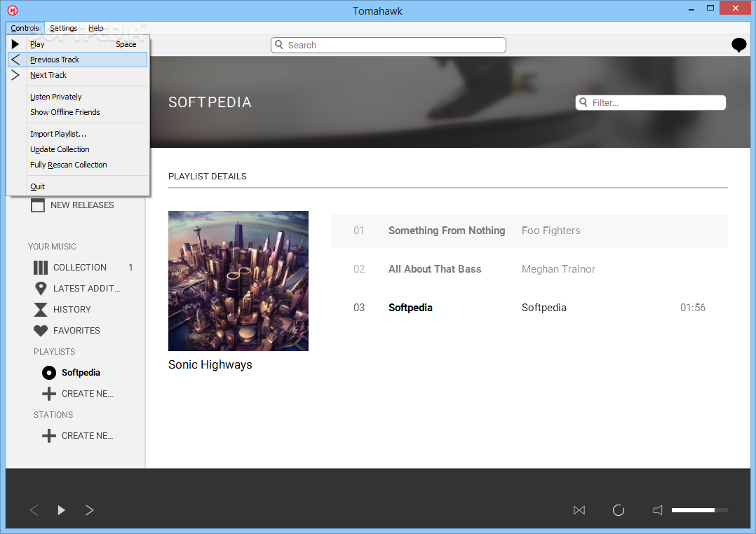Toggle Show Offline Friends option
756x534 pixels.
(78, 112)
